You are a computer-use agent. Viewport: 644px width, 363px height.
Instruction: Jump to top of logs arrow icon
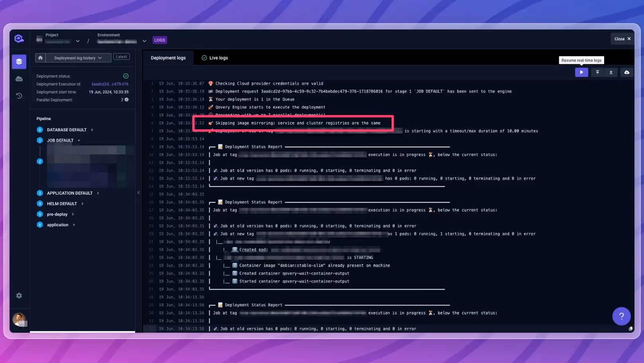pos(597,73)
